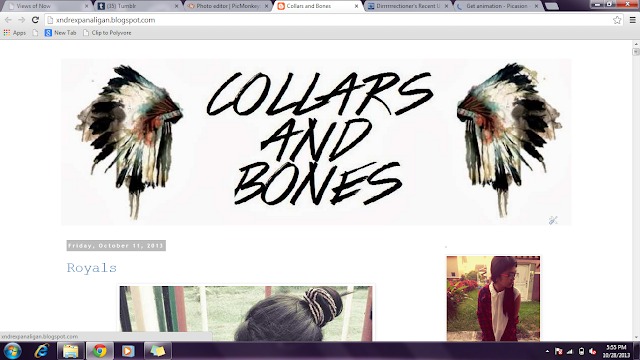Viewport: 640px width, 360px height.
Task: Open the Clip to Polyvore bookmarklet
Action: [107, 33]
